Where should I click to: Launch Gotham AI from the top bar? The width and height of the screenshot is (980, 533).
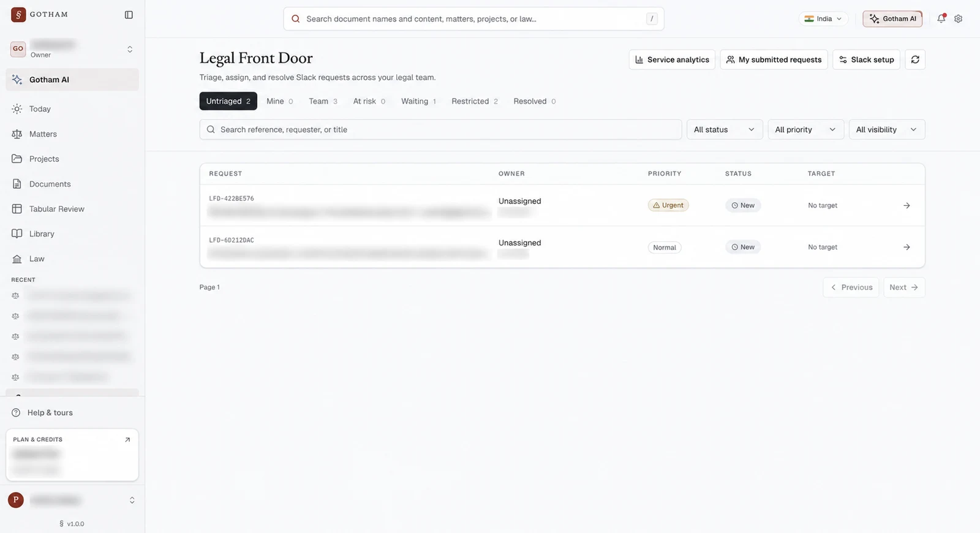[x=893, y=19]
